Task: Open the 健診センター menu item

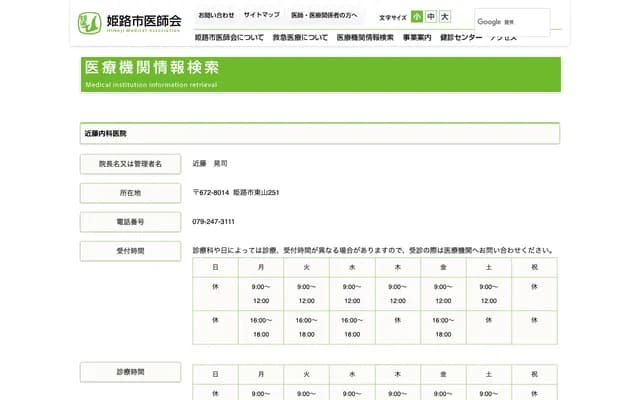Action: [x=461, y=37]
